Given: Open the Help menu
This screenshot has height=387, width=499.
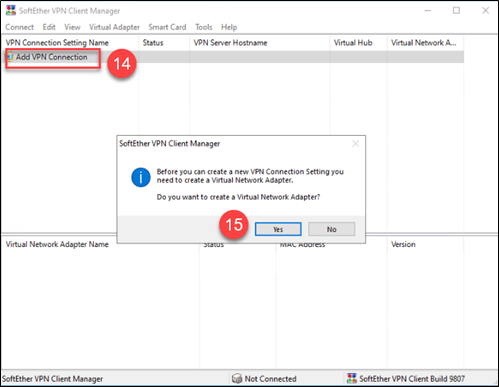Looking at the screenshot, I should (229, 27).
